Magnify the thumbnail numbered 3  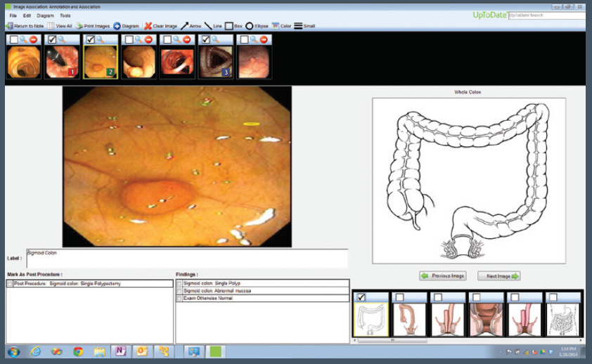pos(215,39)
